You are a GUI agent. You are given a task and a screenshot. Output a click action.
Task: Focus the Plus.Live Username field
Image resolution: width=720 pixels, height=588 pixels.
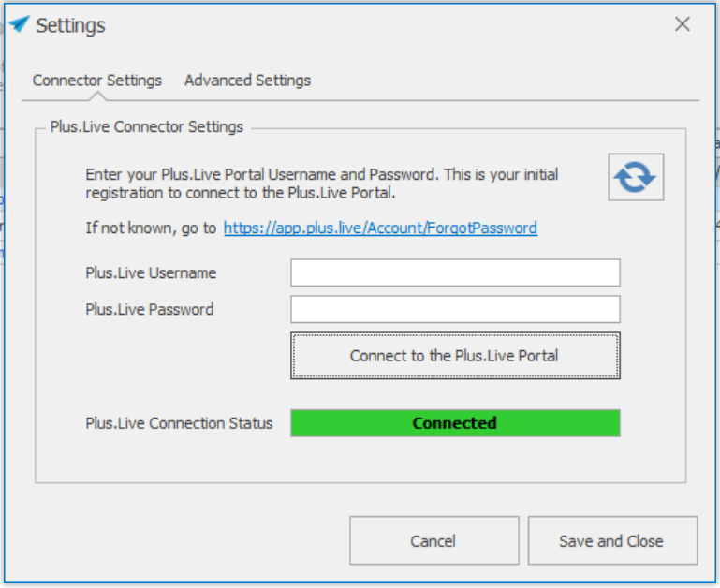pyautogui.click(x=455, y=272)
